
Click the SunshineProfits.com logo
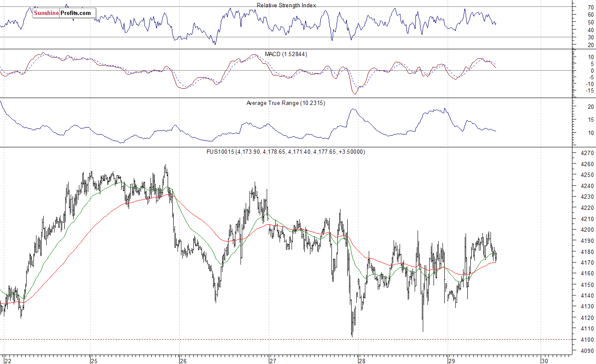[x=64, y=13]
